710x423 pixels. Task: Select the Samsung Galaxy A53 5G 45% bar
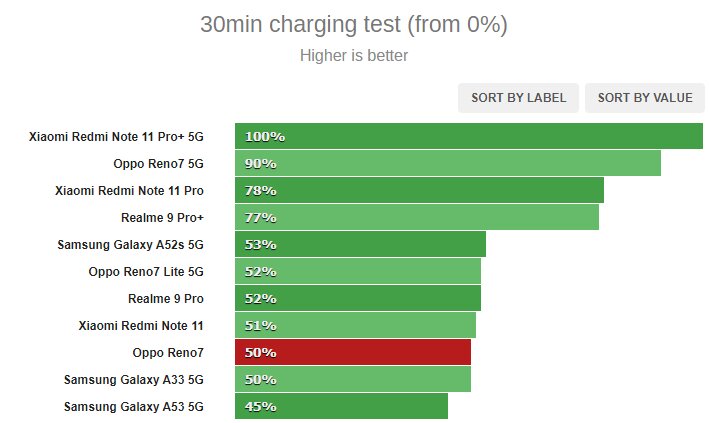click(x=341, y=406)
